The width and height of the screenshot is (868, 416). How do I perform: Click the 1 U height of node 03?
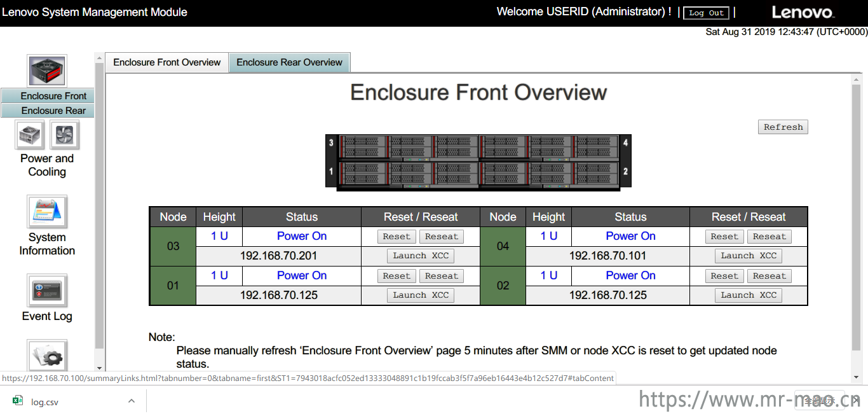219,236
